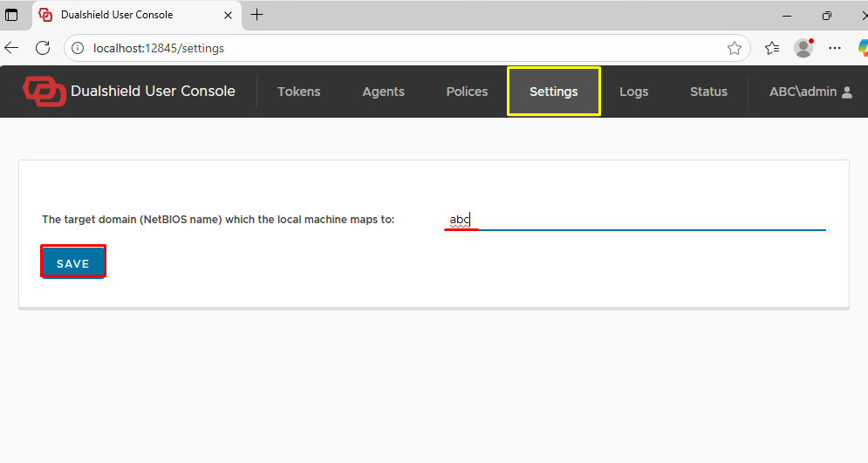Click the Dualshield red logo icon
Screen dimensions: 868x463
(44, 92)
